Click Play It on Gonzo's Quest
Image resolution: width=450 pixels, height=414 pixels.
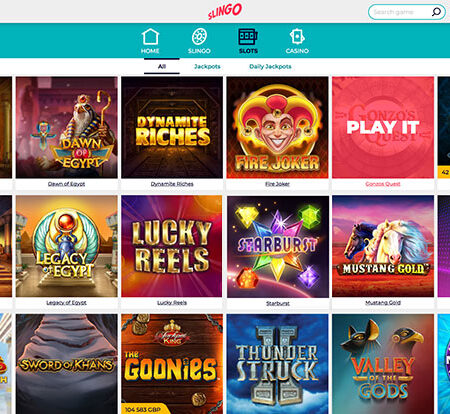click(383, 127)
